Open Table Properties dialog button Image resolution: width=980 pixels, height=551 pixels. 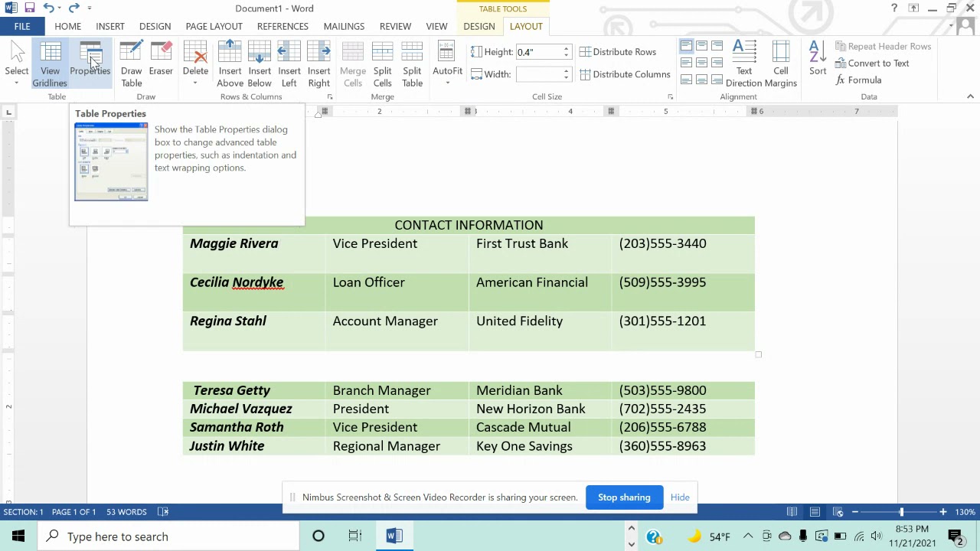point(90,59)
